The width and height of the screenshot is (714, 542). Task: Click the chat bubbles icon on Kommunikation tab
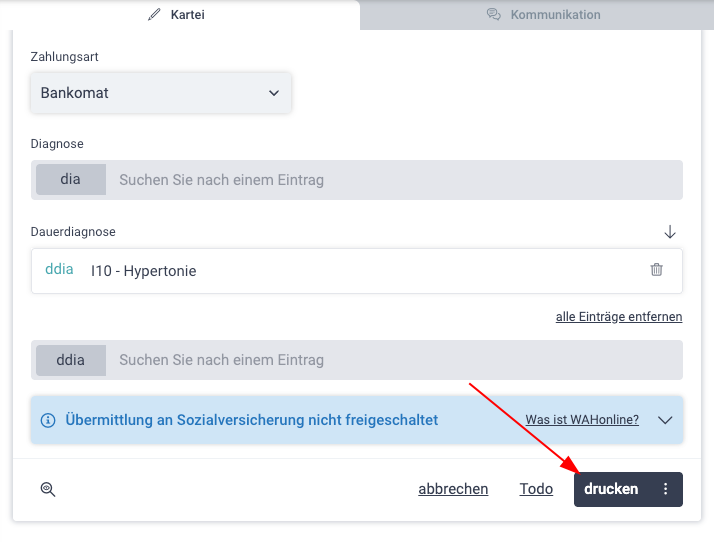[494, 15]
